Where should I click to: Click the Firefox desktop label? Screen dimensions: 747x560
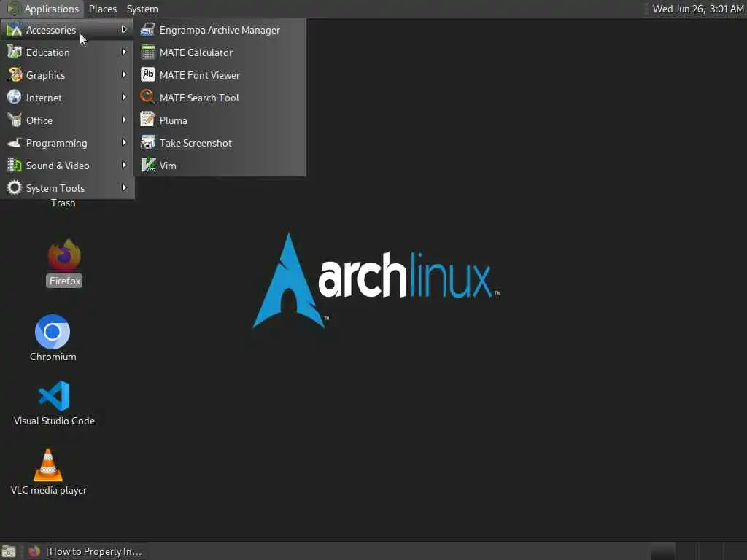coord(65,281)
